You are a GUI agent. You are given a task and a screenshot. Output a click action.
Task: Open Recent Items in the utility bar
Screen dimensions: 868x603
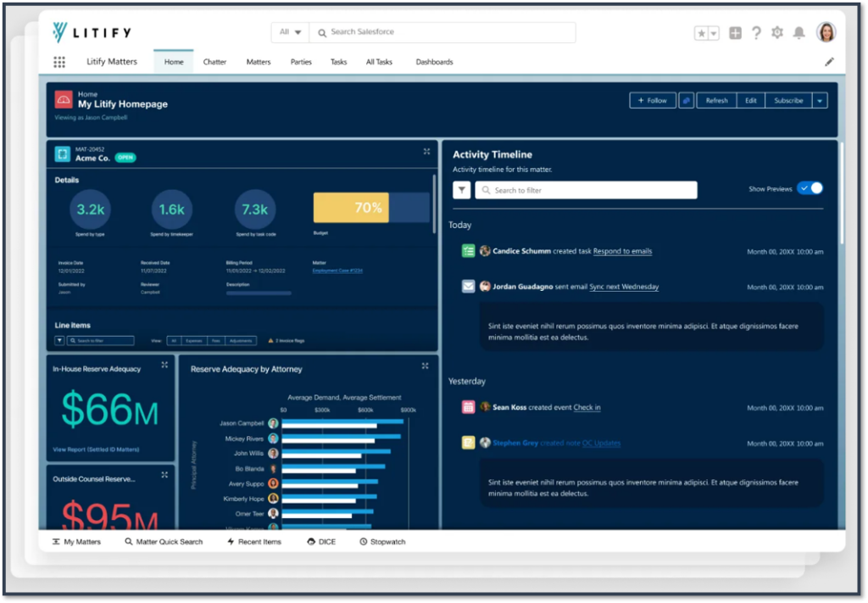pos(254,542)
